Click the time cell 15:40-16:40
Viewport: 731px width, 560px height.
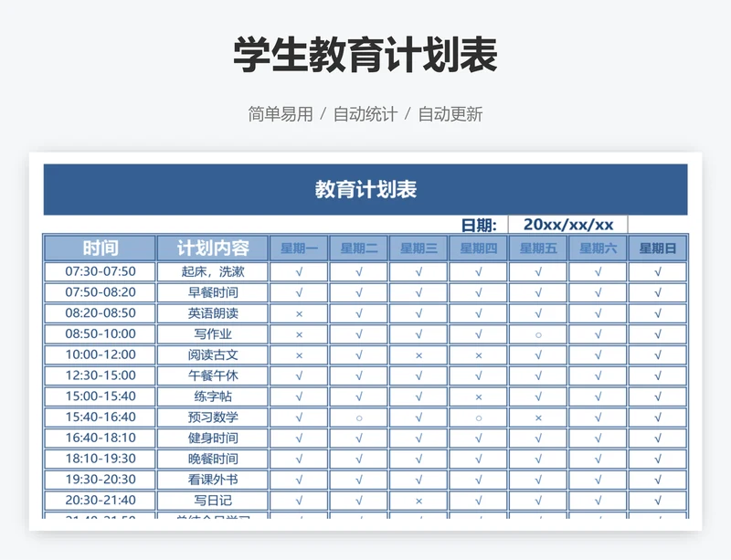[x=100, y=417]
